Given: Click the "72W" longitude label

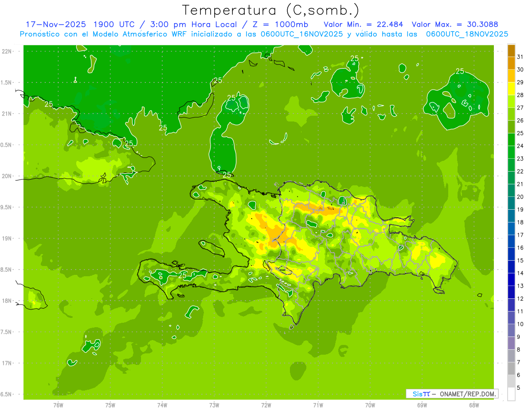Looking at the screenshot, I should click(266, 405).
